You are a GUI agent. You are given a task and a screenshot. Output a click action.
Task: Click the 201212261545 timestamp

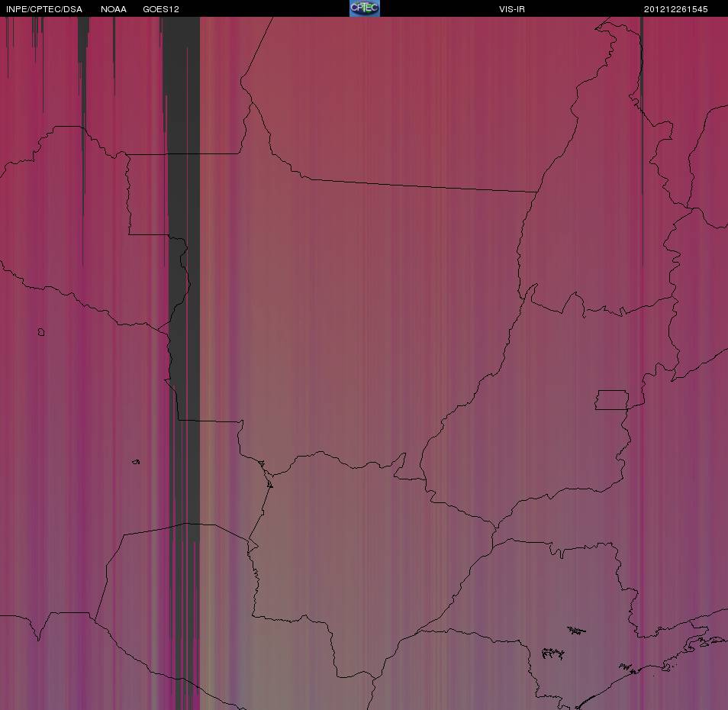pos(676,9)
